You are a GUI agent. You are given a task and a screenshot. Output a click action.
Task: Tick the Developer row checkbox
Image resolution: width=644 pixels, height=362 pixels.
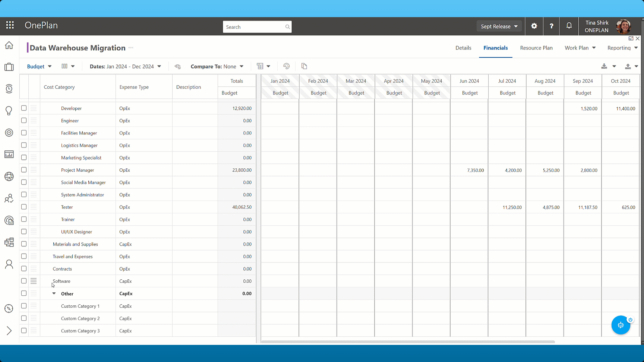coord(24,108)
